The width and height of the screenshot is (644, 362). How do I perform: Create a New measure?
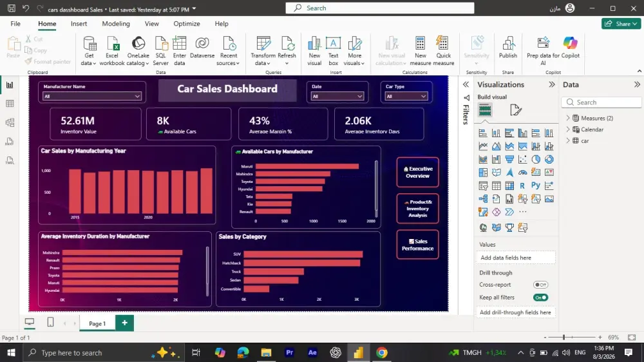coord(420,51)
